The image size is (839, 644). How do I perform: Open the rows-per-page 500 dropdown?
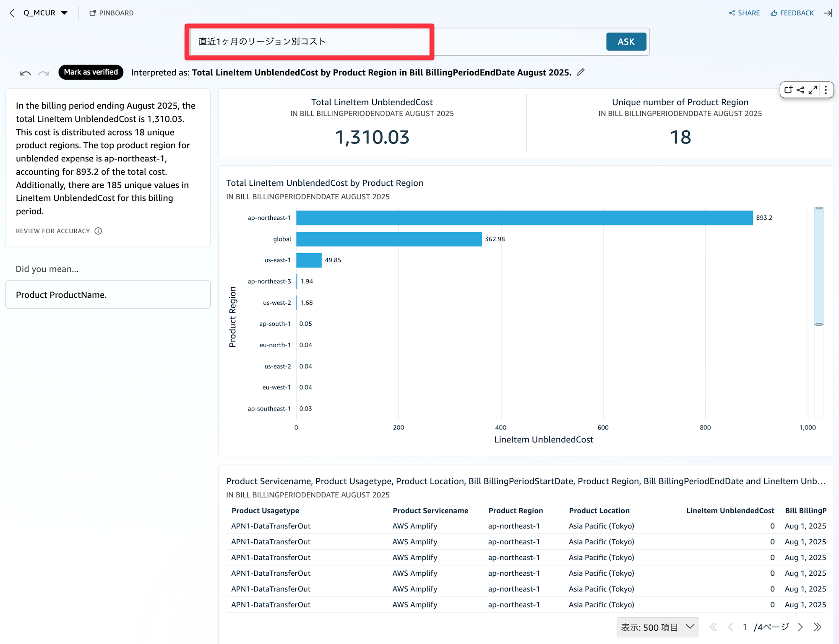click(657, 627)
